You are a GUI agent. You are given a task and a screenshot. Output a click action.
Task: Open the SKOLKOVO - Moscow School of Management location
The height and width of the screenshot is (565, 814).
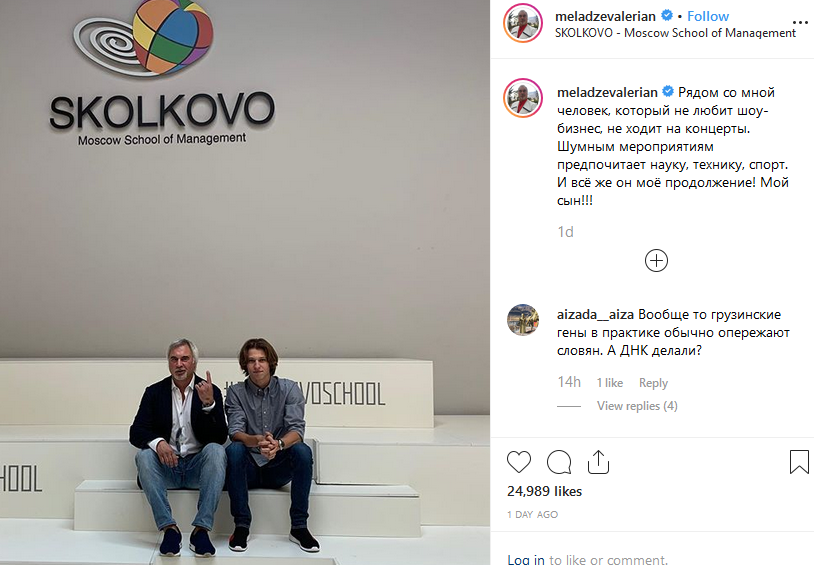675,33
